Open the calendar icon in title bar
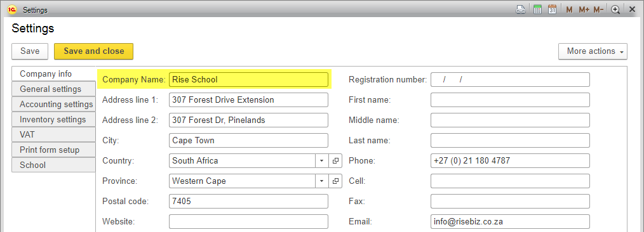 pos(553,10)
